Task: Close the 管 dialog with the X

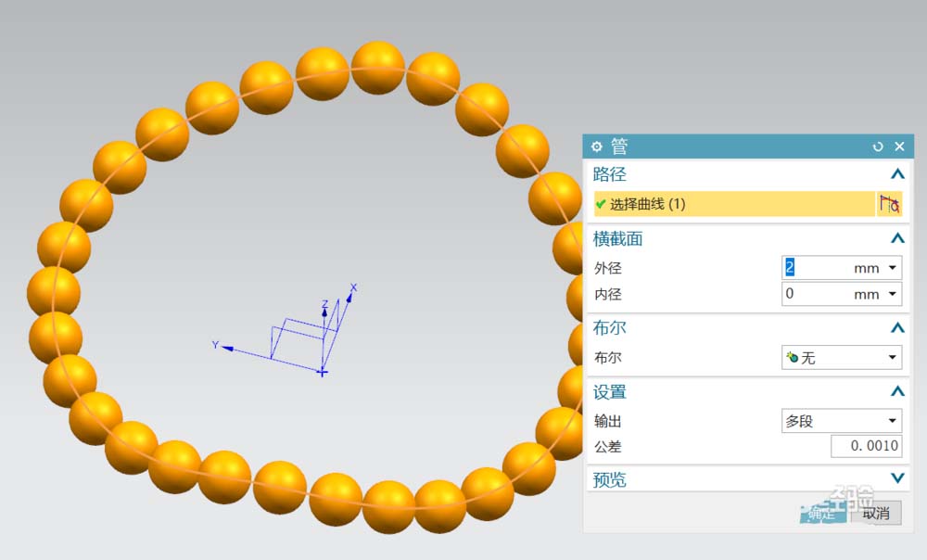Action: pos(899,146)
